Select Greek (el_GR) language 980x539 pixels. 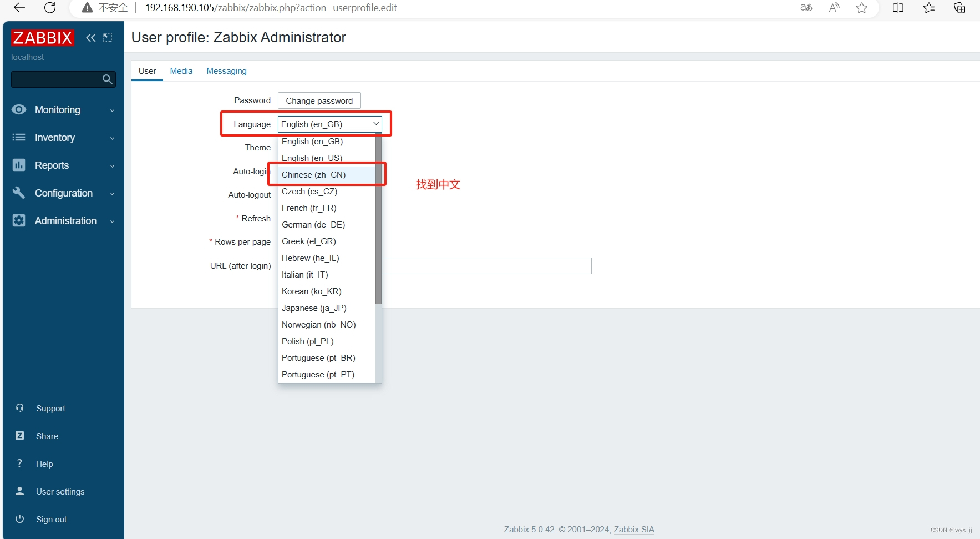[327, 241]
